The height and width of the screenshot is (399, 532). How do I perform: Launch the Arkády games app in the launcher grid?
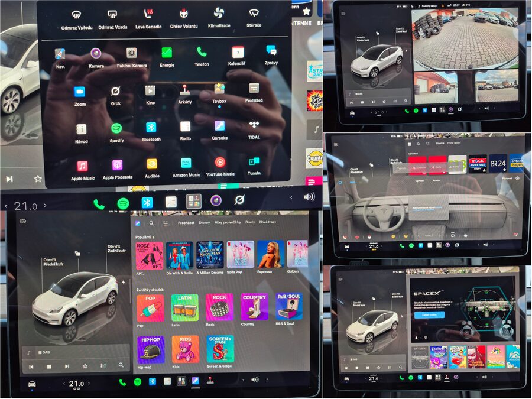click(185, 90)
